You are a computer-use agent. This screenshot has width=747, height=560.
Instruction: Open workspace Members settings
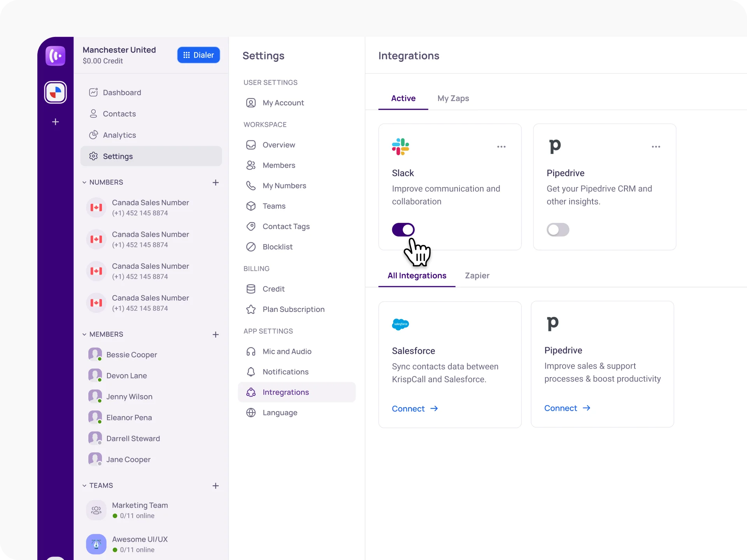[x=296, y=165]
